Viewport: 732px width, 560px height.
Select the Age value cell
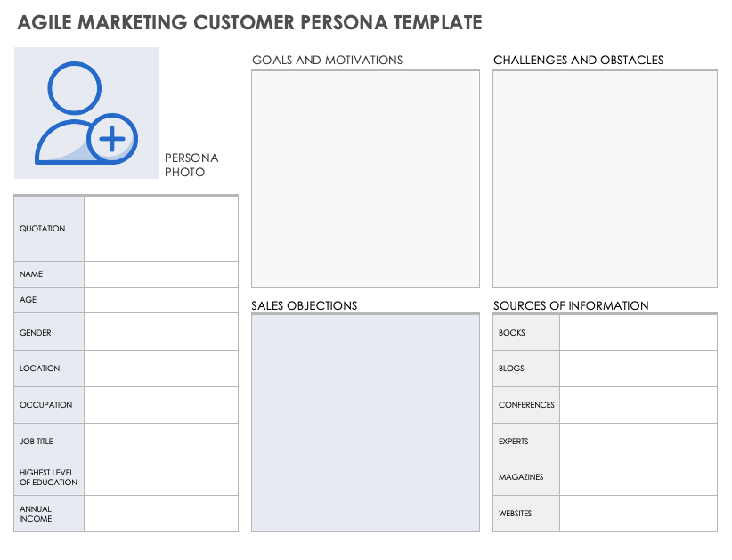click(x=161, y=300)
